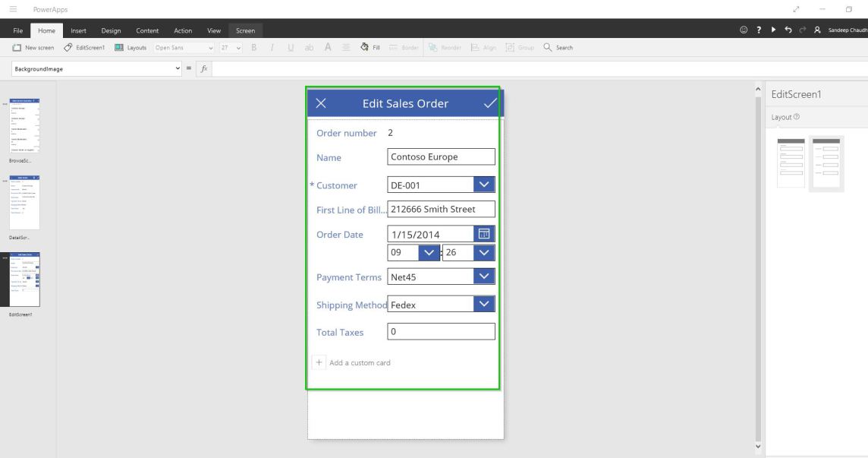Click scrollbar down arrow beside canvas

tap(758, 447)
